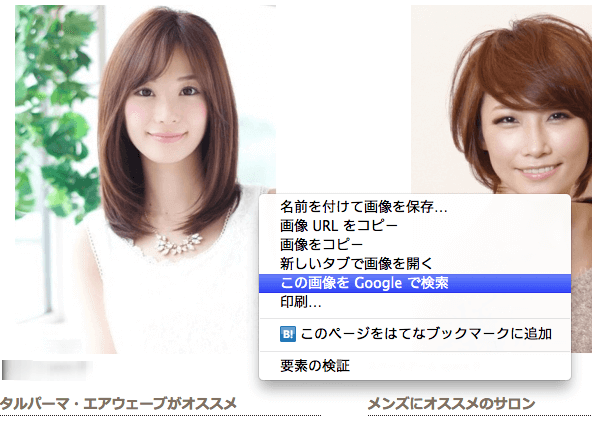Open the エアウェーブがオススメ heading link
The width and height of the screenshot is (599, 438).
click(x=118, y=404)
